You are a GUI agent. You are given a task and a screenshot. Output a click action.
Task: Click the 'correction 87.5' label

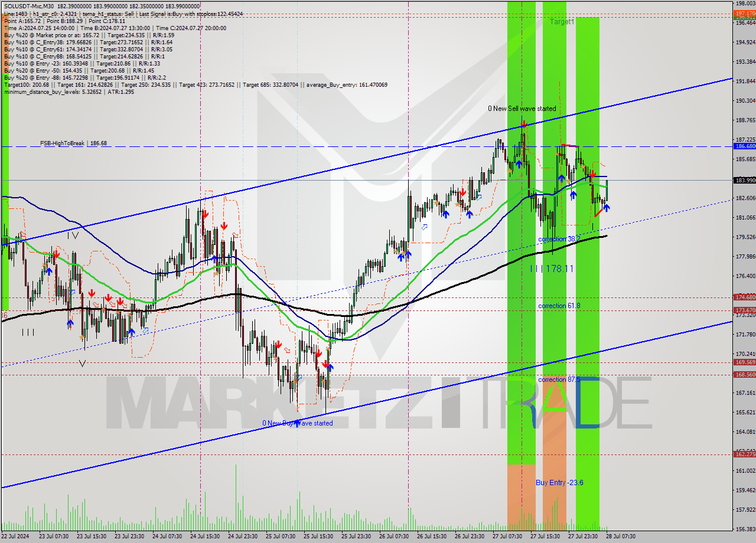pyautogui.click(x=559, y=380)
